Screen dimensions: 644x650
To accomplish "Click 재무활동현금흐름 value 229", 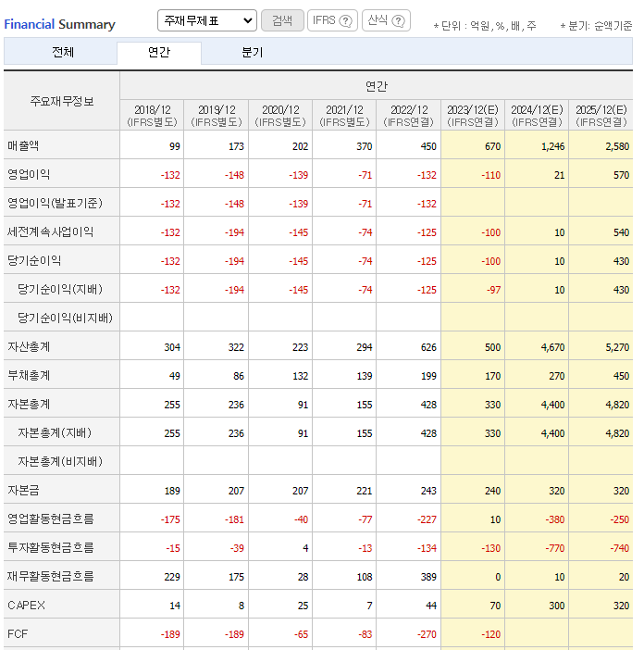I will tap(172, 577).
